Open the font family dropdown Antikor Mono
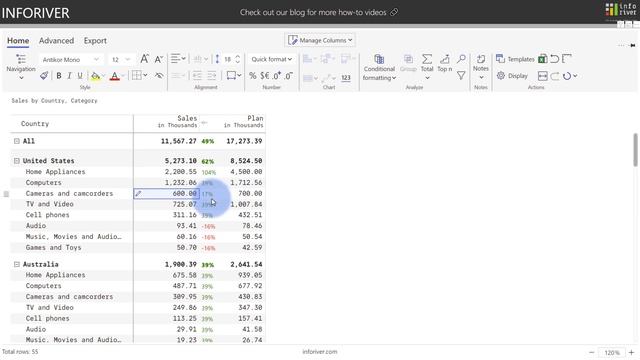Viewport: 640px width, 360px height. pos(70,60)
